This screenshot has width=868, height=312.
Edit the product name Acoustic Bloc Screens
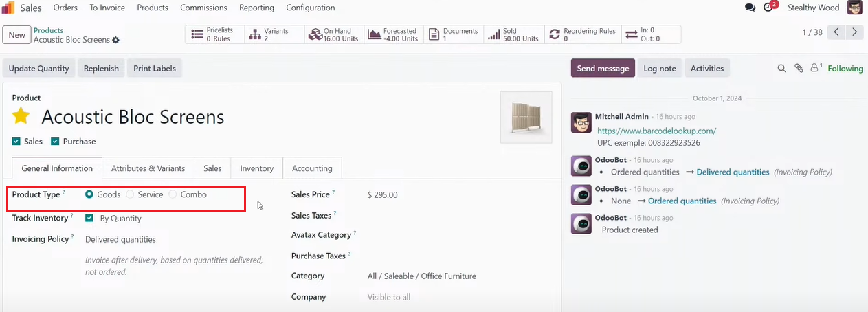[x=133, y=117]
